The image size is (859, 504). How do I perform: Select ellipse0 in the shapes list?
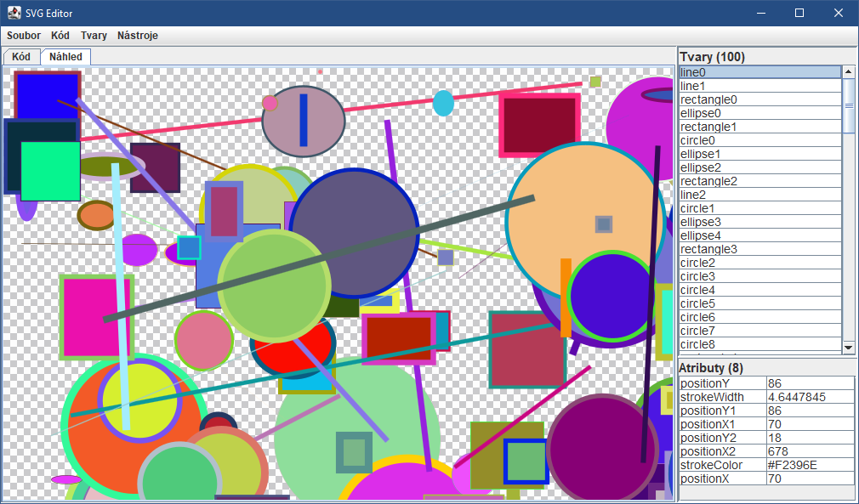point(759,113)
